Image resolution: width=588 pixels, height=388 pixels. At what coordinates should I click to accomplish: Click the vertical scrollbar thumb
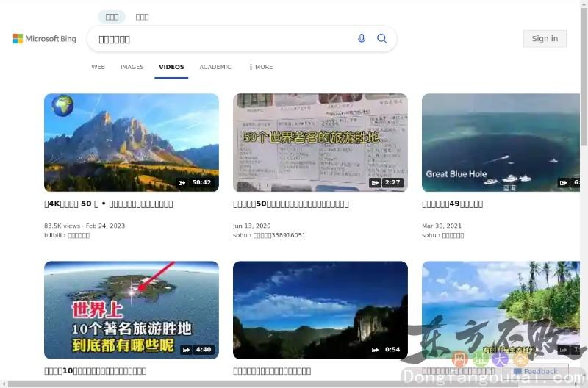(584, 76)
